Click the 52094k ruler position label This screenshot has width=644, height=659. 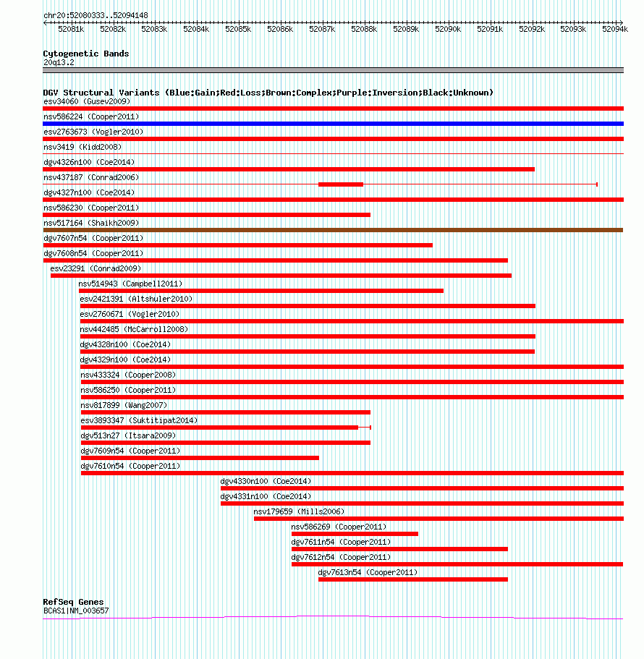(x=615, y=29)
